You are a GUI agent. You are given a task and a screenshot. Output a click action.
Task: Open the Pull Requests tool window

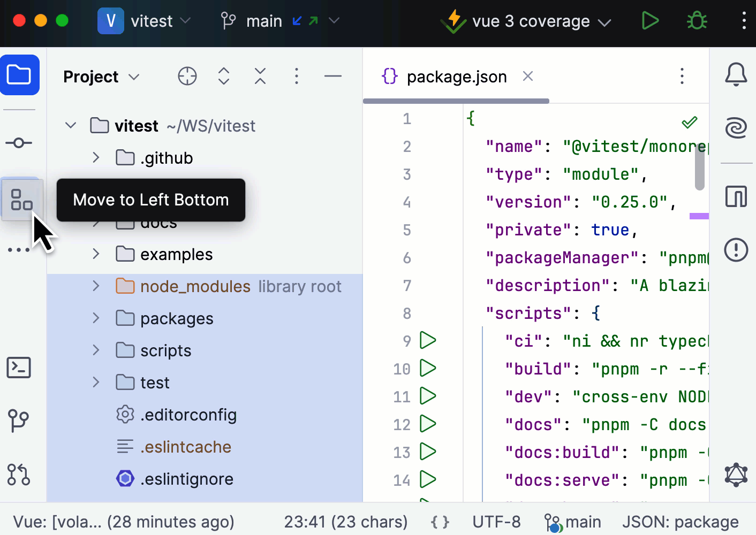coord(19,475)
